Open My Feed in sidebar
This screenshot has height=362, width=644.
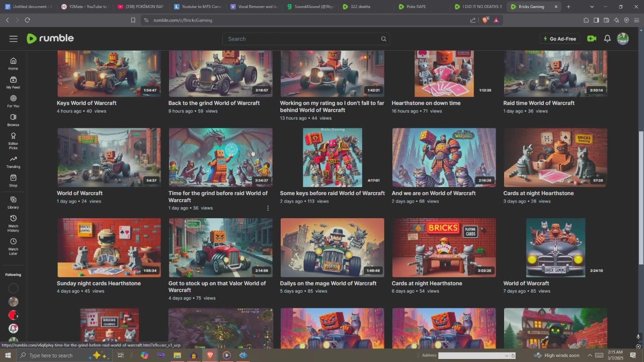(x=13, y=82)
